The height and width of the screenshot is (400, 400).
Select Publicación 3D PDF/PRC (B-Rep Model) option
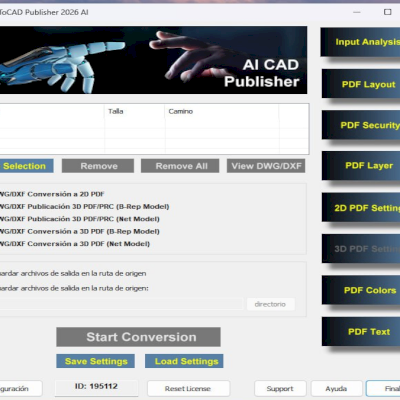point(85,207)
